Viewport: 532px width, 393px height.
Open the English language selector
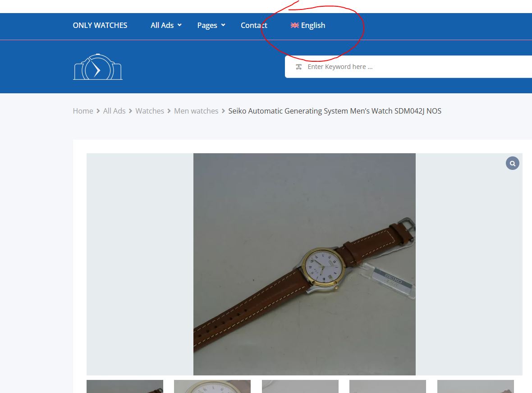(308, 25)
